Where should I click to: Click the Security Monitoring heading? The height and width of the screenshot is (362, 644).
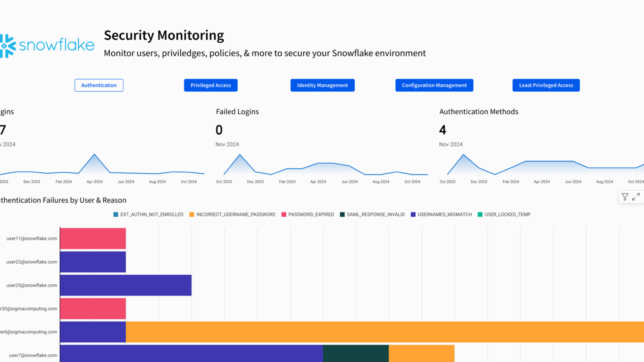(x=164, y=35)
